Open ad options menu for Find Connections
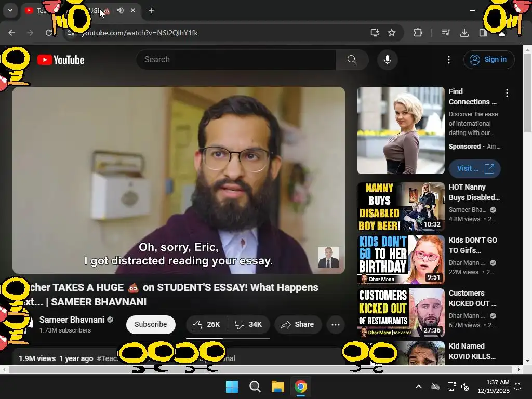The image size is (532, 399). (507, 93)
